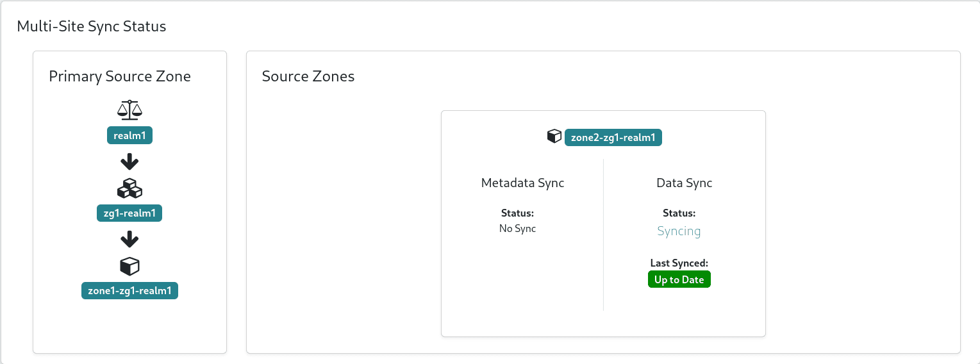Click the cube icon beside zone2-zg1-realm1
This screenshot has width=980, height=364.
(x=554, y=136)
